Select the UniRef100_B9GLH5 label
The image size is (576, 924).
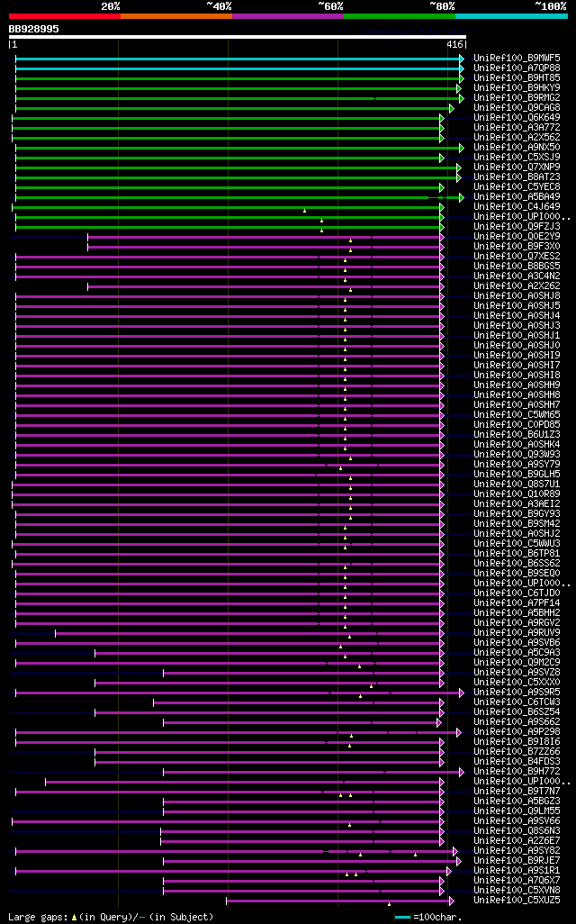517,475
